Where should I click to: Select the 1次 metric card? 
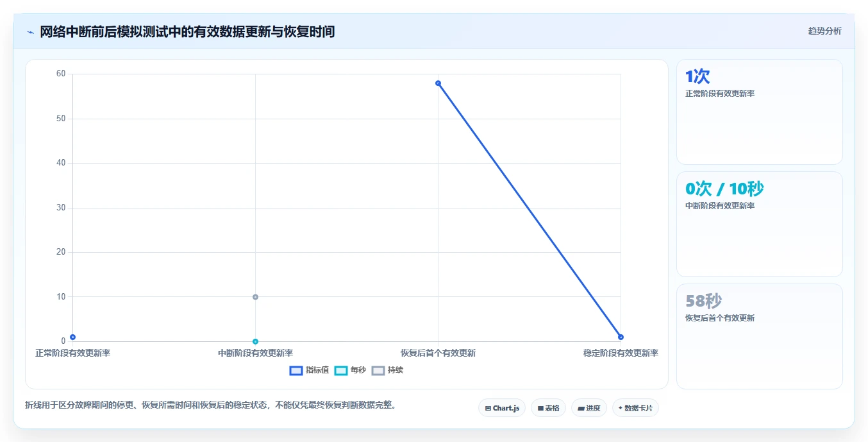[759, 112]
